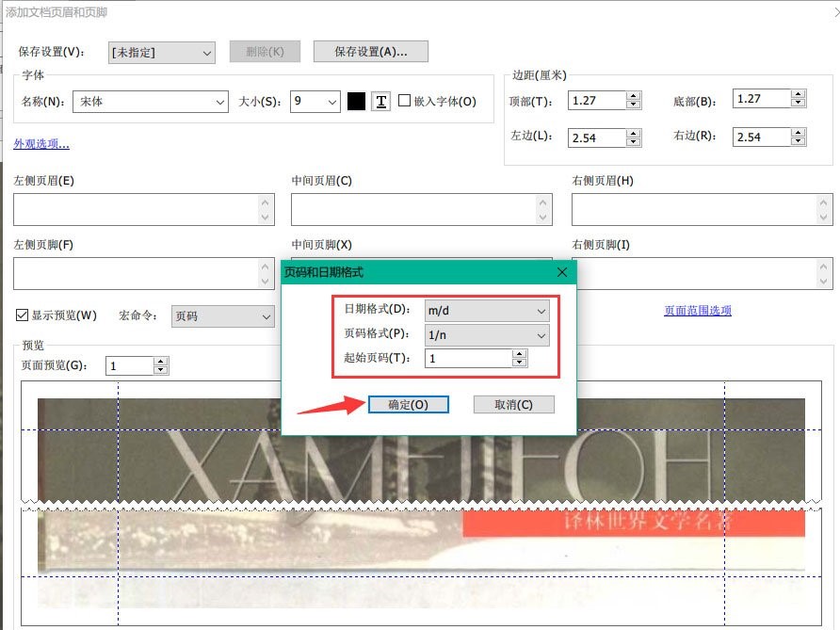
Task: Click the underline text style T icon
Action: point(380,101)
